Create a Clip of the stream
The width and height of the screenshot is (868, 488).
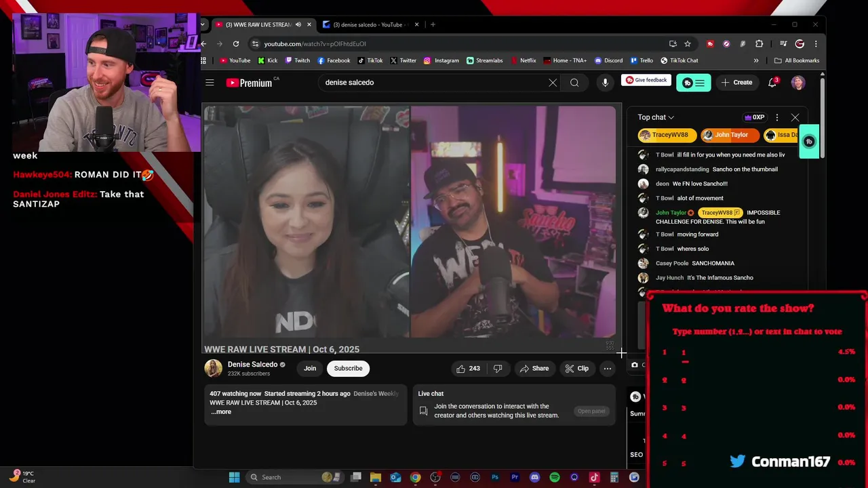pyautogui.click(x=576, y=369)
